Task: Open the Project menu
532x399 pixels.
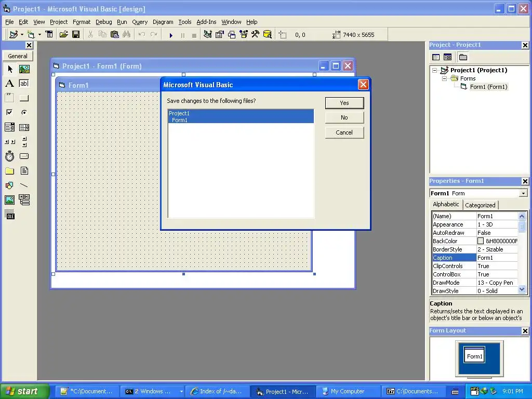Action: click(x=59, y=22)
